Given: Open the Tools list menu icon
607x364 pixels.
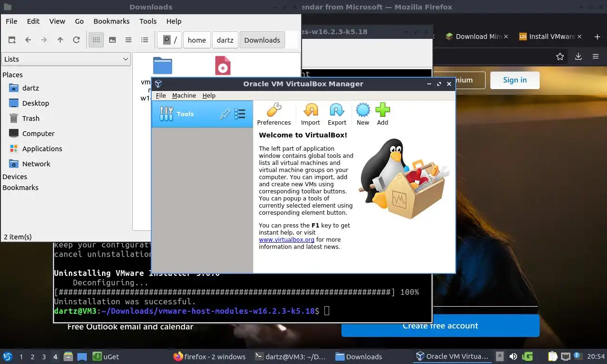Looking at the screenshot, I should [x=240, y=114].
